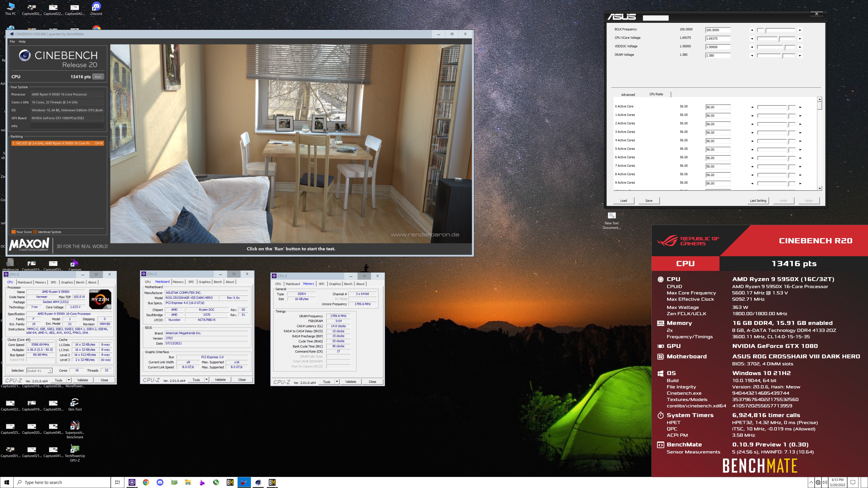This screenshot has height=488, width=868.
Task: Adjust BCLK Frequency slider
Action: pyautogui.click(x=776, y=30)
